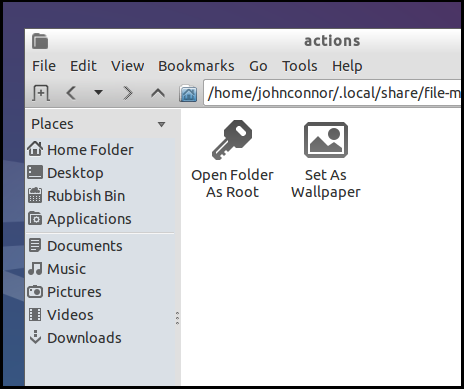Go back to previous folder
Viewport: 464px width, 389px height.
[71, 93]
